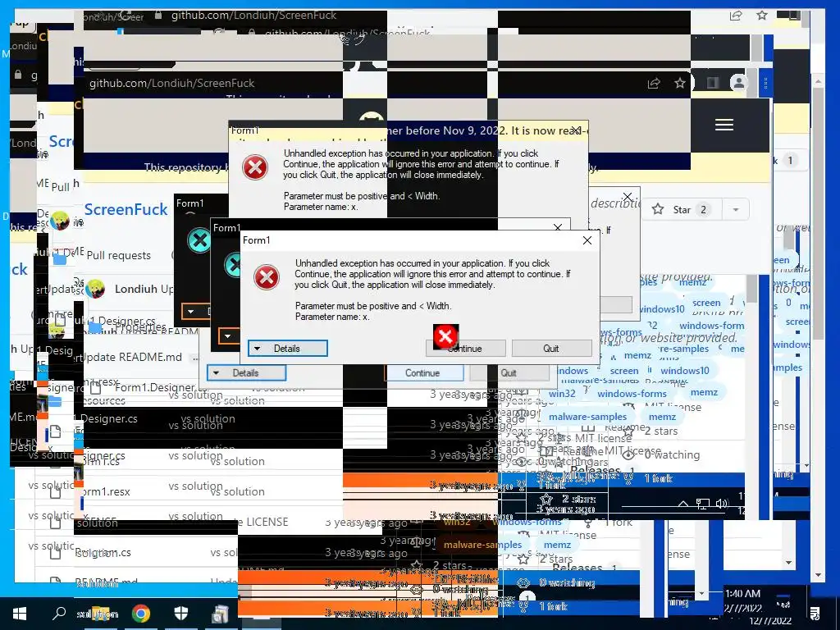
Task: Click the github.com/Londiuh/ScreenFuck address bar
Action: pyautogui.click(x=171, y=83)
